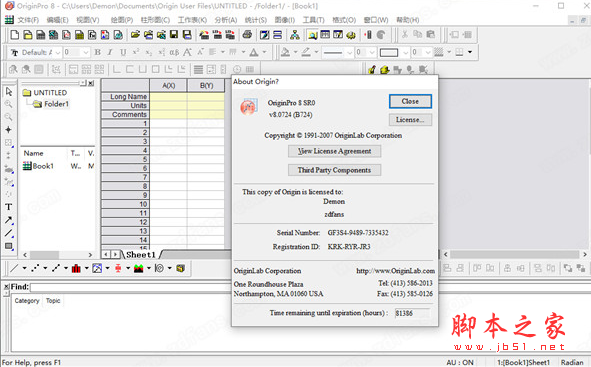This screenshot has width=591, height=367.
Task: Select the Line drawing tool
Action: (x=9, y=233)
